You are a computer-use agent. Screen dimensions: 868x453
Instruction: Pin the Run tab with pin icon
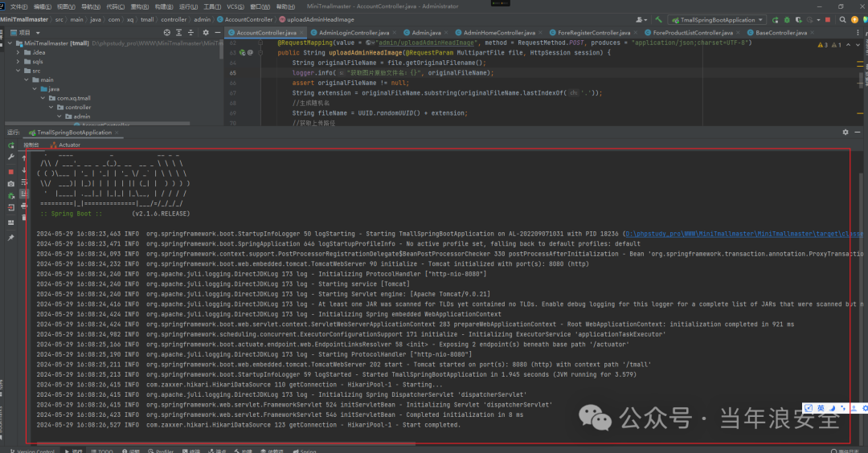[x=11, y=237]
